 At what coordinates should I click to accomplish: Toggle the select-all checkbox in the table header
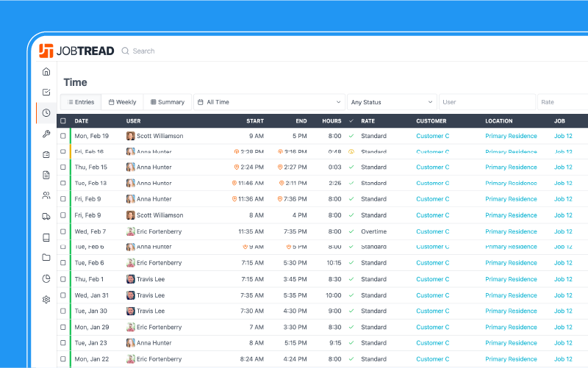(63, 120)
